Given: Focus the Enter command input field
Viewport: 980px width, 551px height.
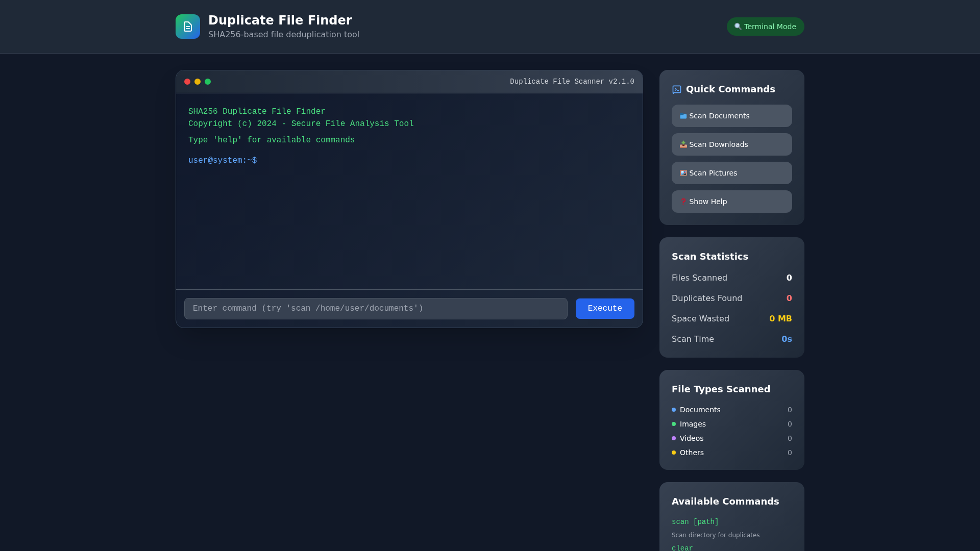Looking at the screenshot, I should (x=376, y=309).
